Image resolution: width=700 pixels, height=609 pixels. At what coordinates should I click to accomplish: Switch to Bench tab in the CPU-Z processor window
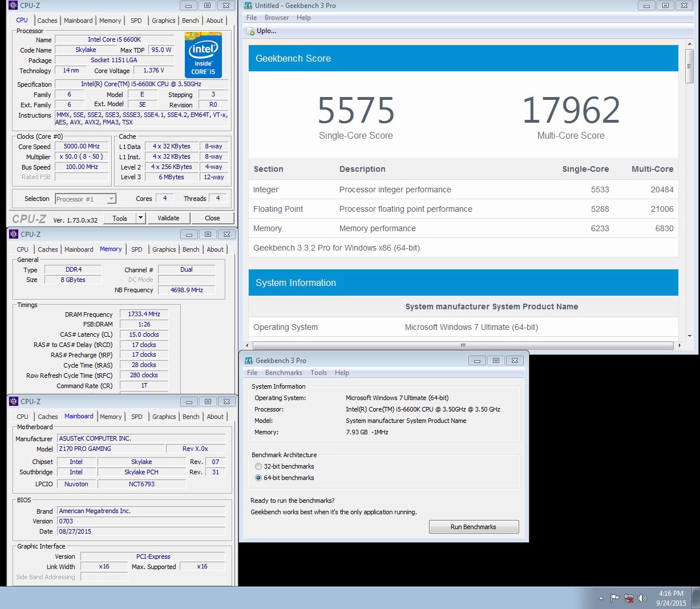(x=191, y=21)
